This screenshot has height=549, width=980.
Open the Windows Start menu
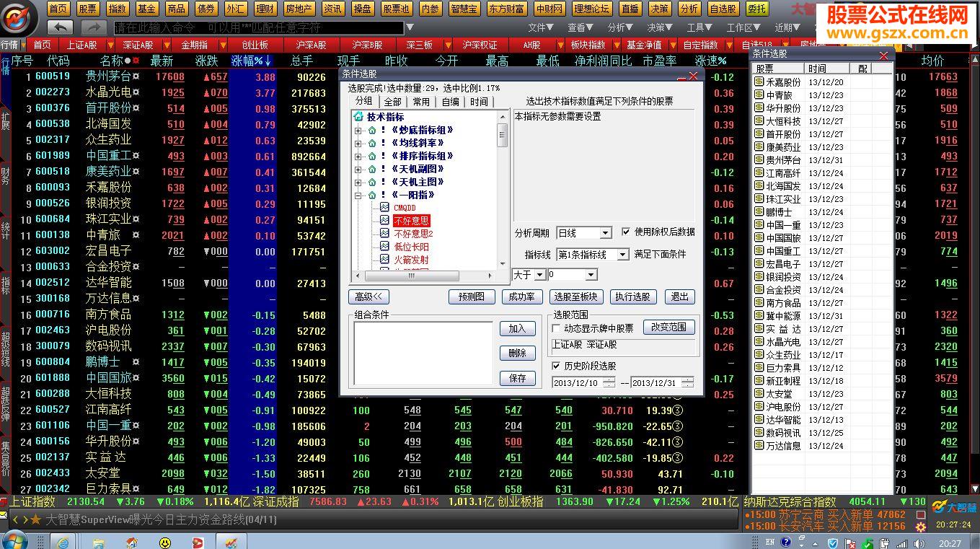pyautogui.click(x=16, y=541)
